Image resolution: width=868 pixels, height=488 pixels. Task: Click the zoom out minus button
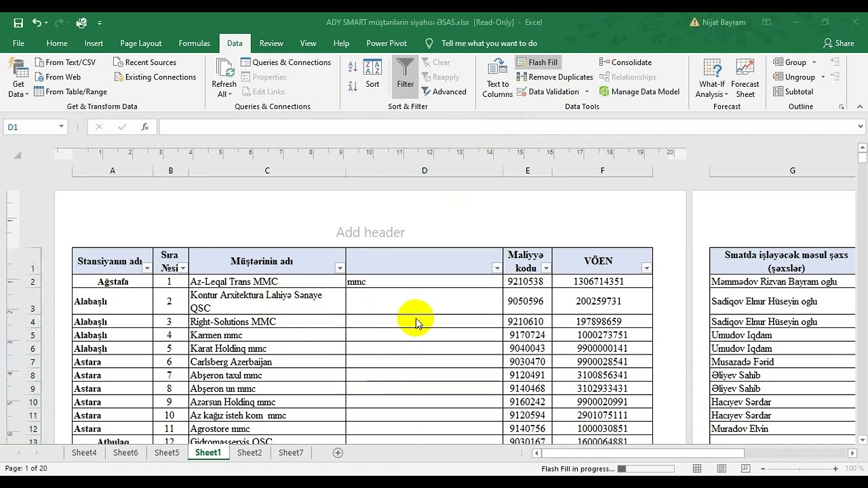click(763, 469)
